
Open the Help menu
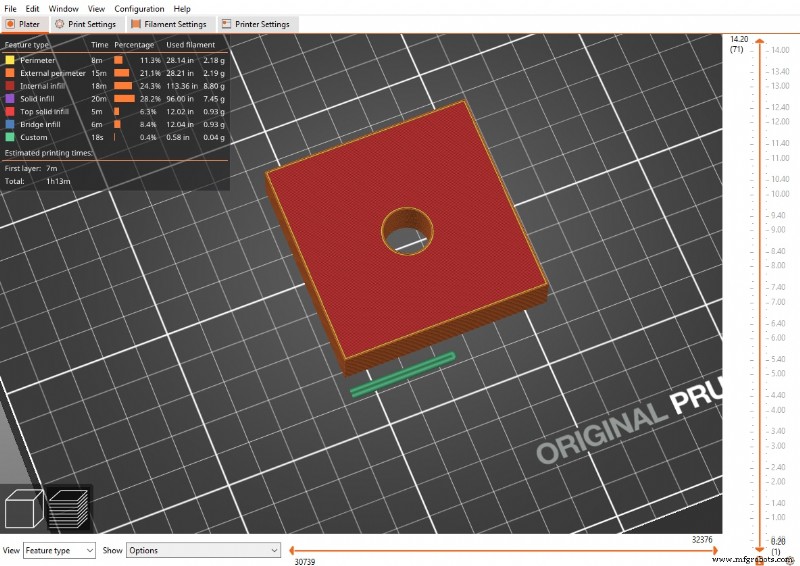(182, 9)
